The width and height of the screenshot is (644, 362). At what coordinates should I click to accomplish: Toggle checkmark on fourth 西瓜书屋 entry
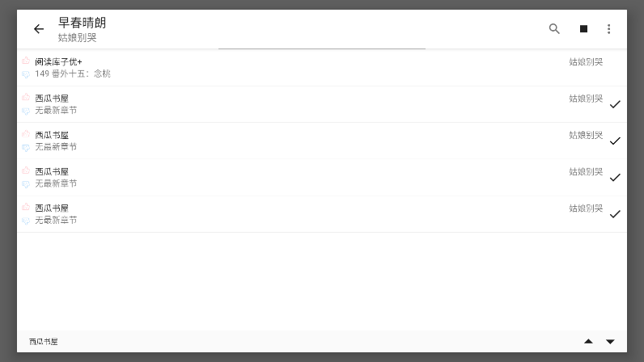[615, 214]
